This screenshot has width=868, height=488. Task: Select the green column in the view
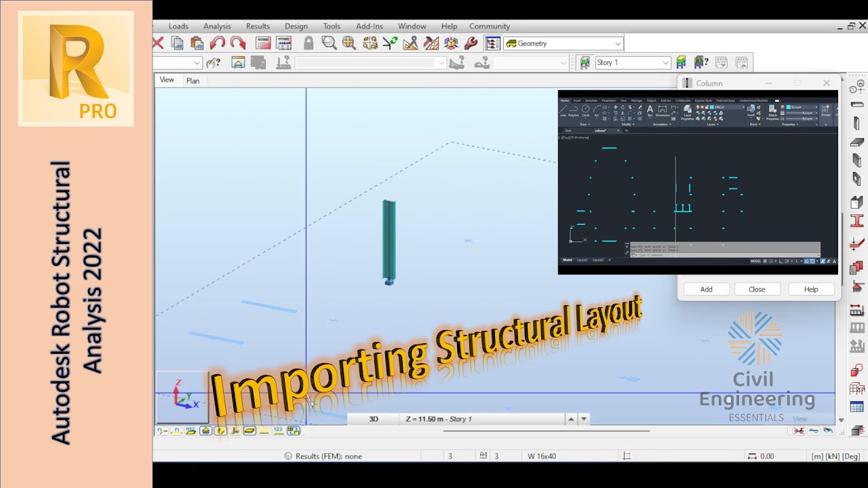(389, 241)
